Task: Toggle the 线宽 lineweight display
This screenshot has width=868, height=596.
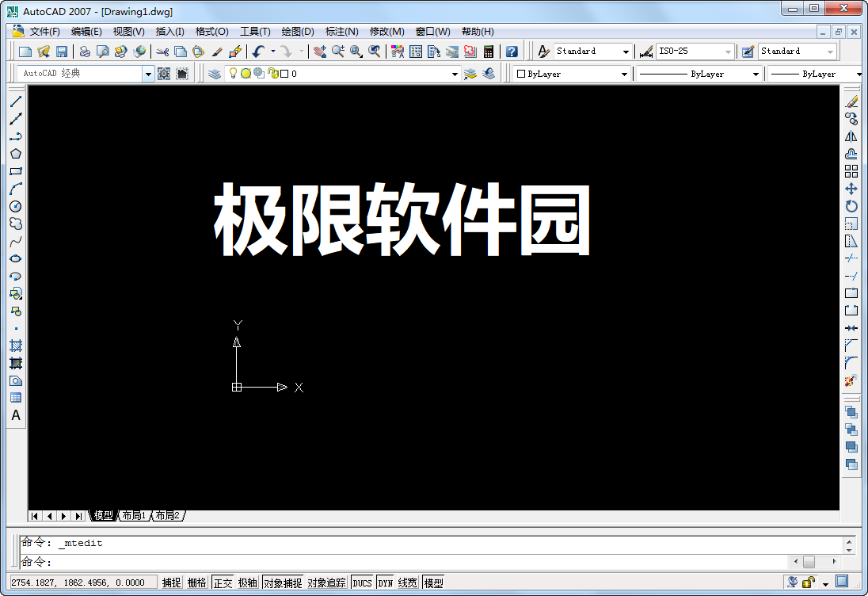Action: pyautogui.click(x=407, y=583)
